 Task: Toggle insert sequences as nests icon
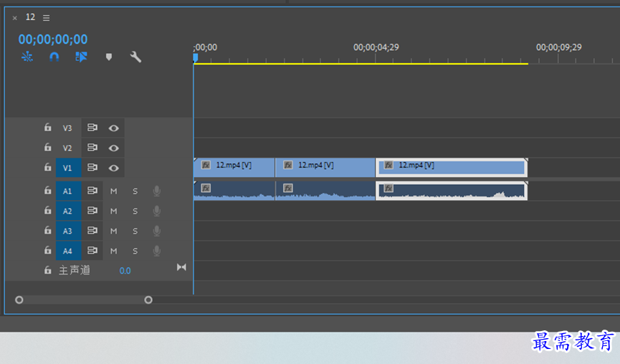coord(27,57)
